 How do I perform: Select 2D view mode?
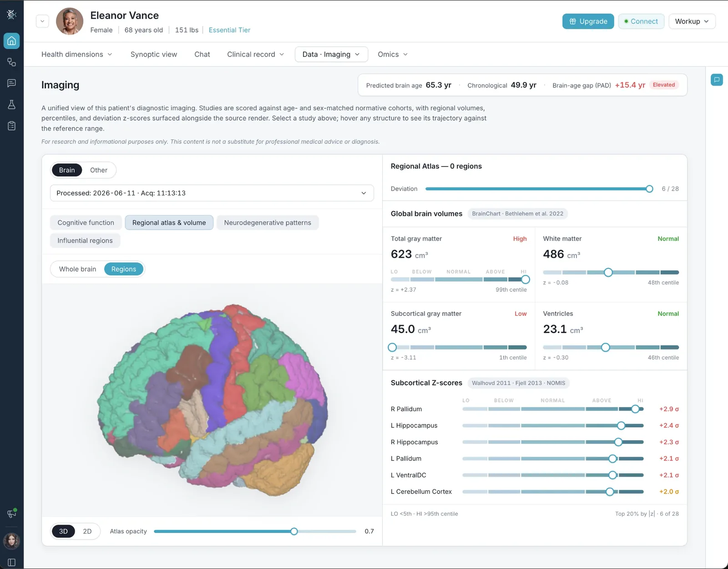pos(87,531)
